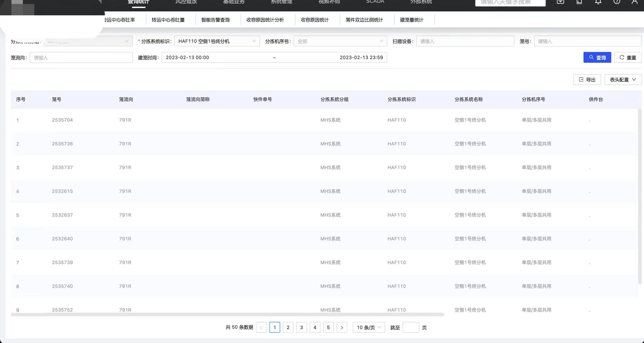Click cage number 2532640
Viewport: 644px width, 343px height.
coord(62,239)
